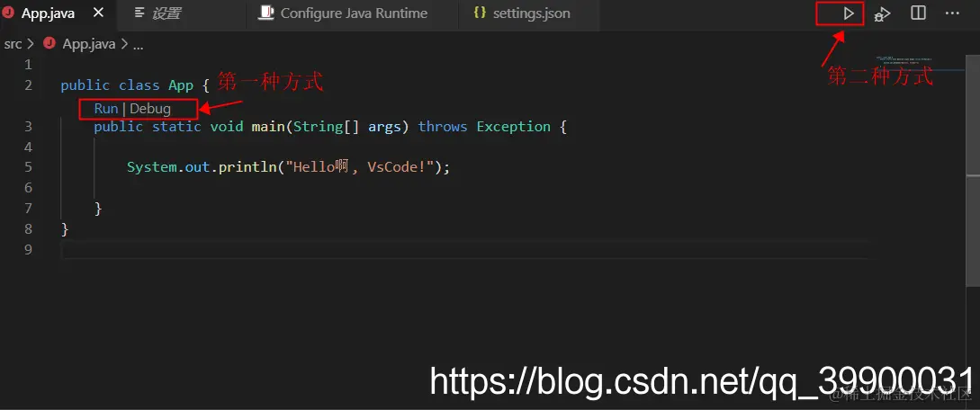Select the App.java breadcrumb segment

(x=89, y=44)
